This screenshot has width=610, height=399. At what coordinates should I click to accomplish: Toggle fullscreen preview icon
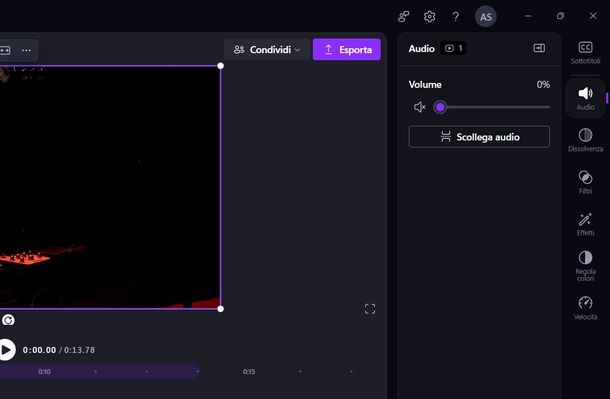click(x=370, y=309)
